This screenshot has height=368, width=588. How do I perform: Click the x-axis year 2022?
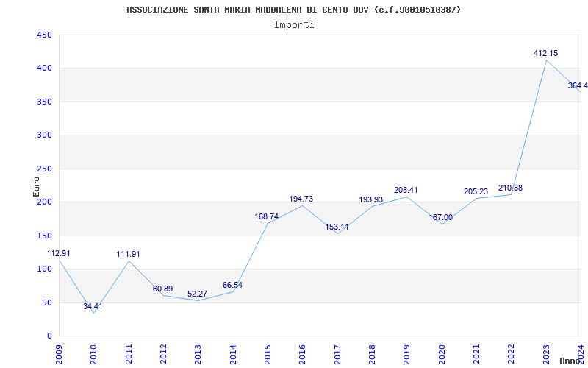(511, 354)
